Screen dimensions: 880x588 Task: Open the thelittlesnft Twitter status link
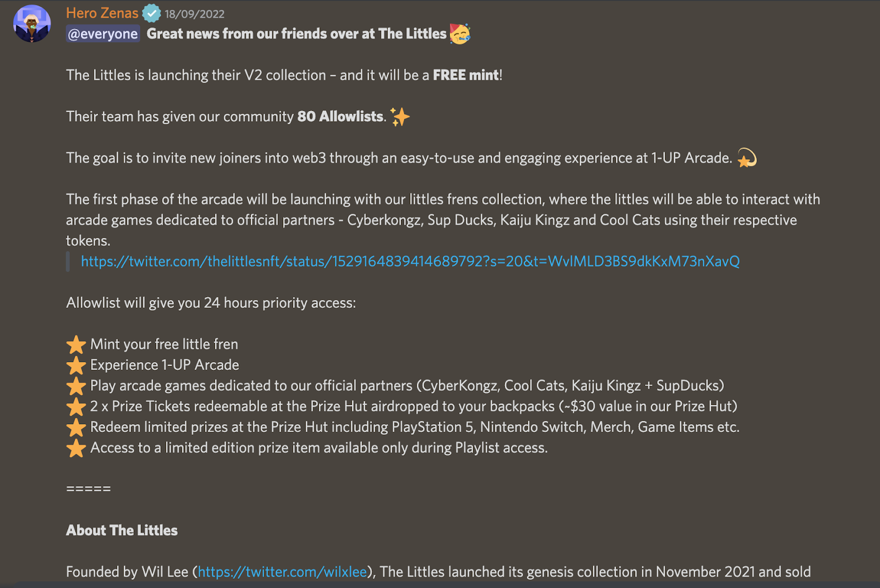pyautogui.click(x=410, y=262)
